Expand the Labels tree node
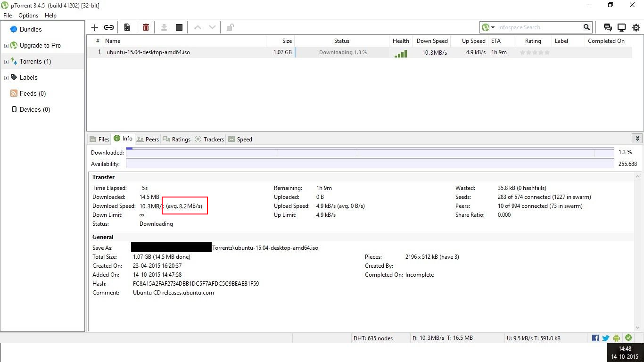The width and height of the screenshot is (644, 362). 6,78
